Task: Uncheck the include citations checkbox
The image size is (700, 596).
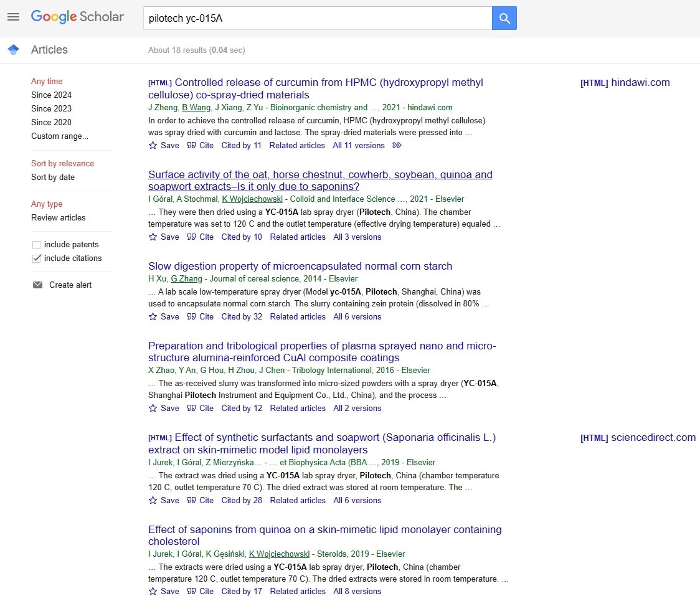Action: pyautogui.click(x=37, y=258)
